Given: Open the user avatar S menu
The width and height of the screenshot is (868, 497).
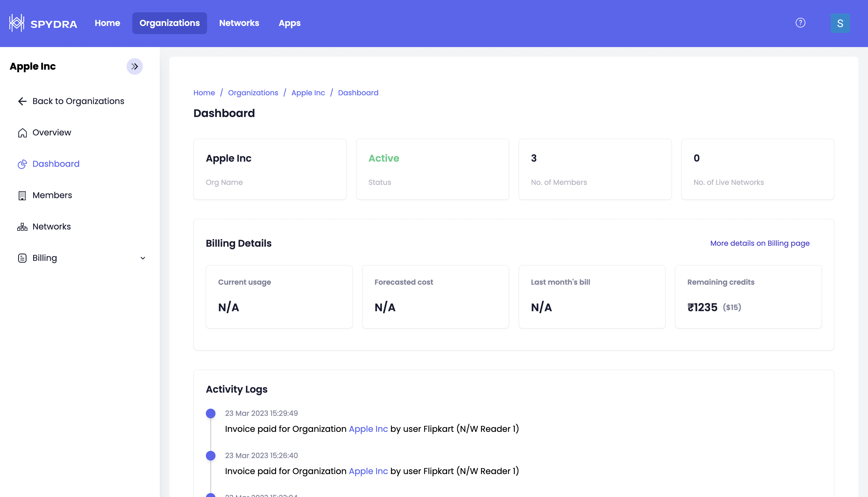Looking at the screenshot, I should pyautogui.click(x=840, y=23).
